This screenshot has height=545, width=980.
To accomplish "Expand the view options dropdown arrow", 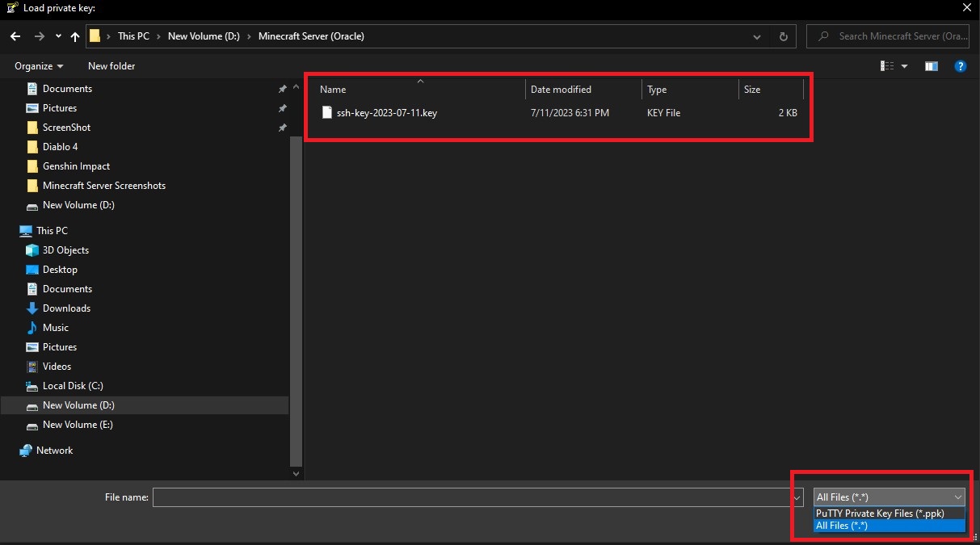I will [904, 66].
